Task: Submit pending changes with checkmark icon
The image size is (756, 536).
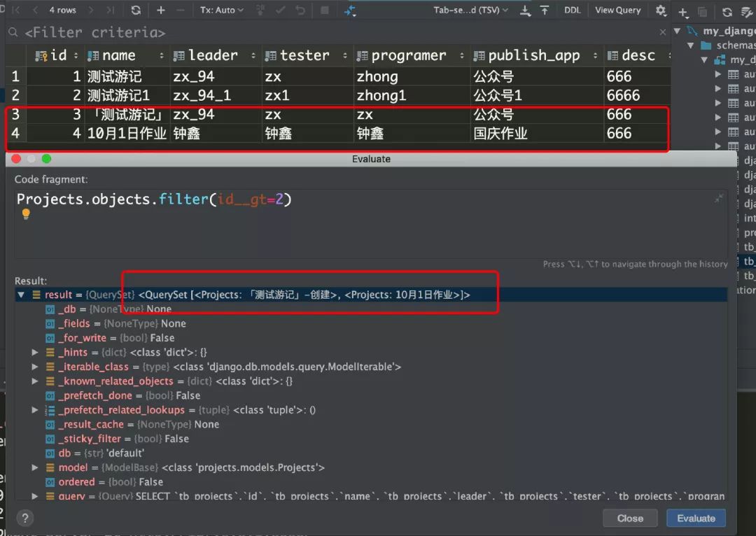Action: (x=280, y=10)
